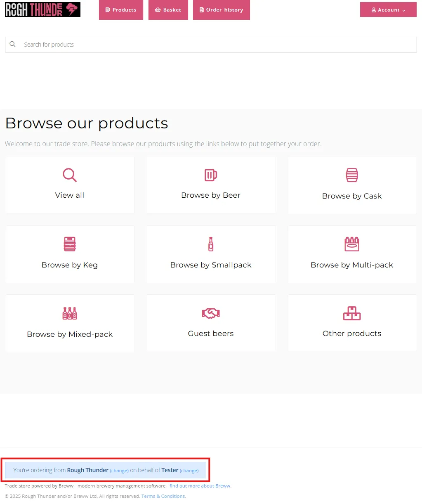Open the find out more about Breww link
Screen dimensions: 422x504
point(200,486)
